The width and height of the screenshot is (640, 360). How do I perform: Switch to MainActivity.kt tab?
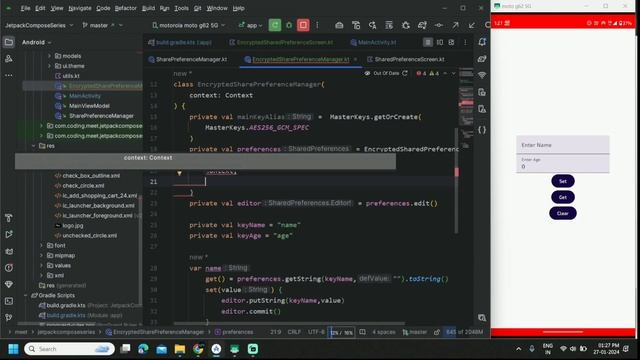373,42
